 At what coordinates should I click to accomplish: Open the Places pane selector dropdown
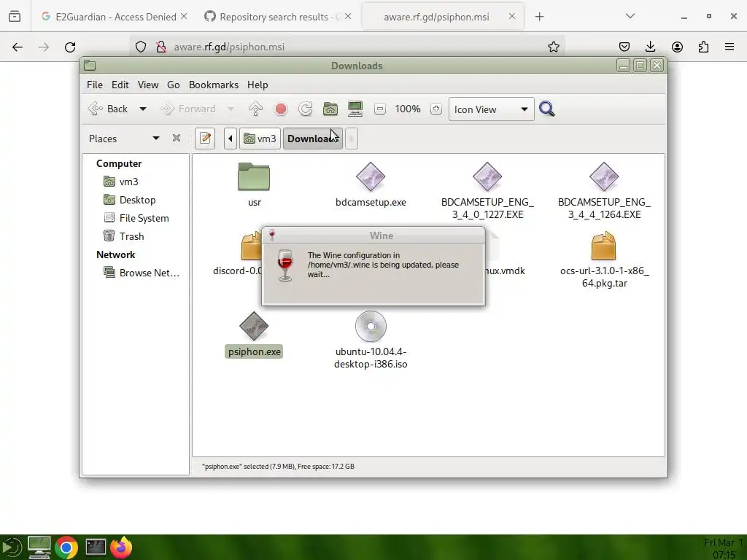(x=156, y=138)
